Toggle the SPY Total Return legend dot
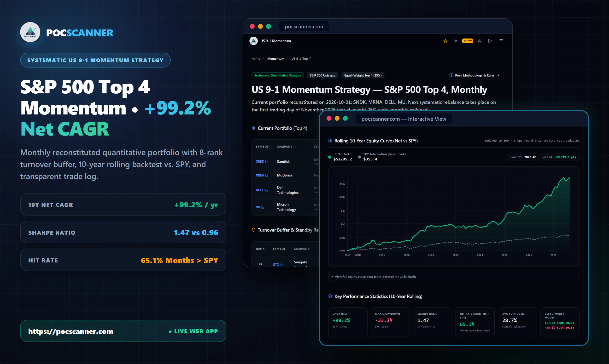This screenshot has width=609, height=364. [359, 157]
